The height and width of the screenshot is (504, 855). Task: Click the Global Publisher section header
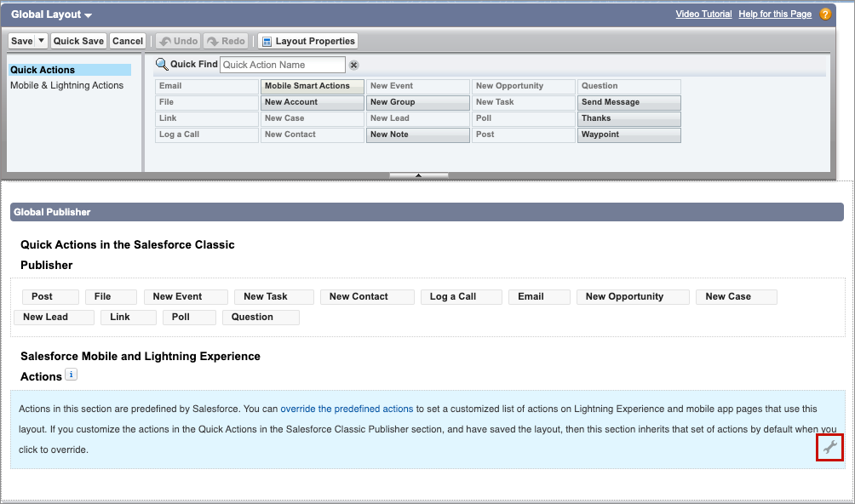(427, 212)
